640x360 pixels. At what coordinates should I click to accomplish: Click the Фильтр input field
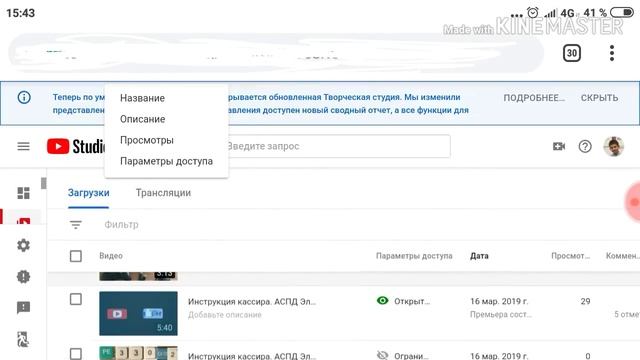click(121, 224)
